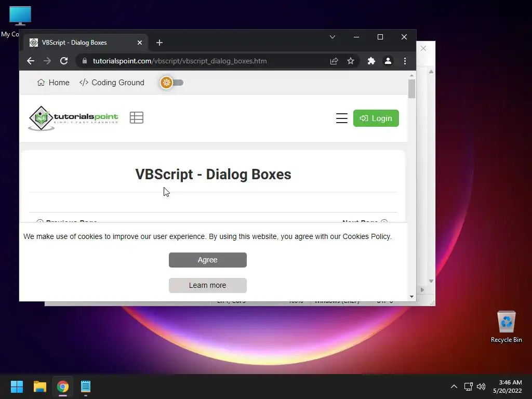Screen dimensions: 532x399
Task: Click Agree on the cookie notice
Action: coord(208,260)
